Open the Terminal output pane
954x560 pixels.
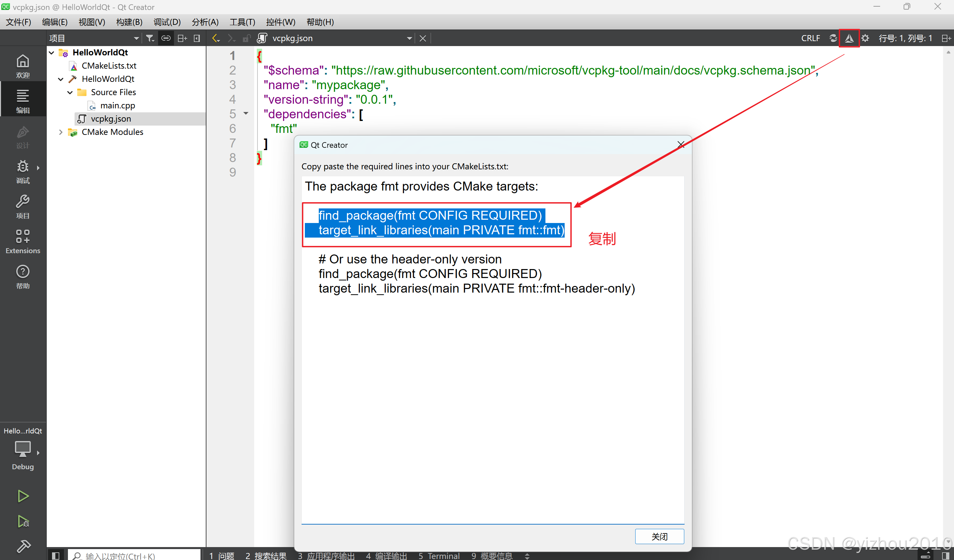click(x=439, y=555)
